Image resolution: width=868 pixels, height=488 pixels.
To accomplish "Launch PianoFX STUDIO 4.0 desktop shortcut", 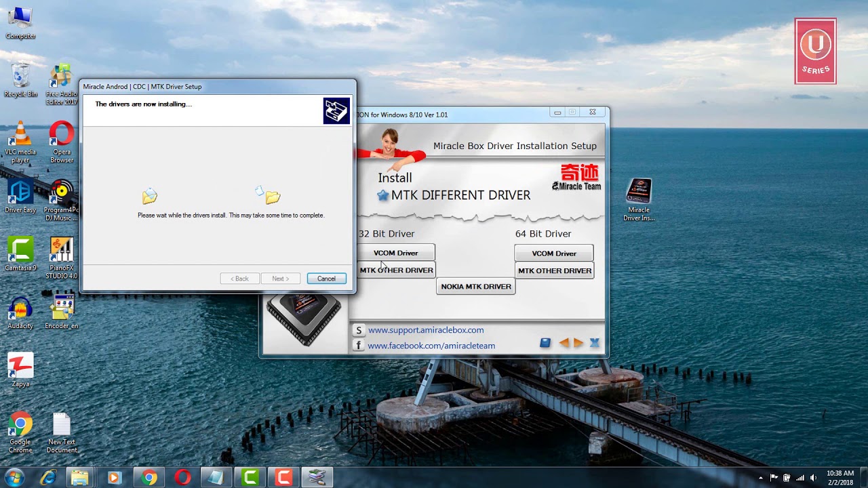I will 61,258.
